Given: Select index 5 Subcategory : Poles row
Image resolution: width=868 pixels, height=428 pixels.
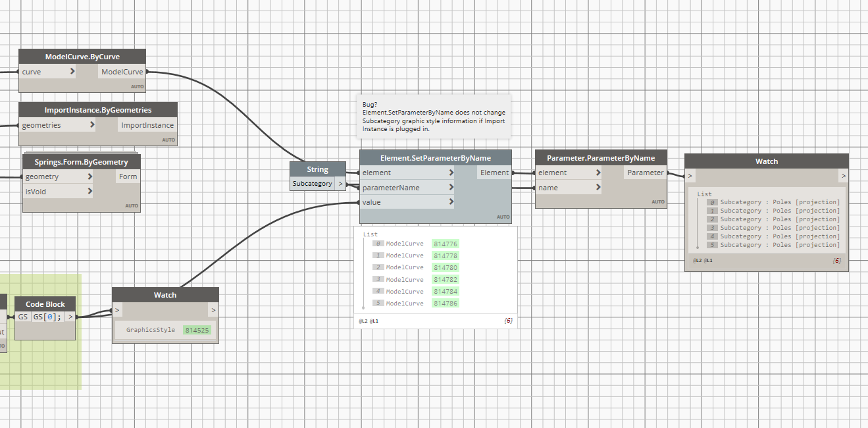Looking at the screenshot, I should click(x=774, y=245).
